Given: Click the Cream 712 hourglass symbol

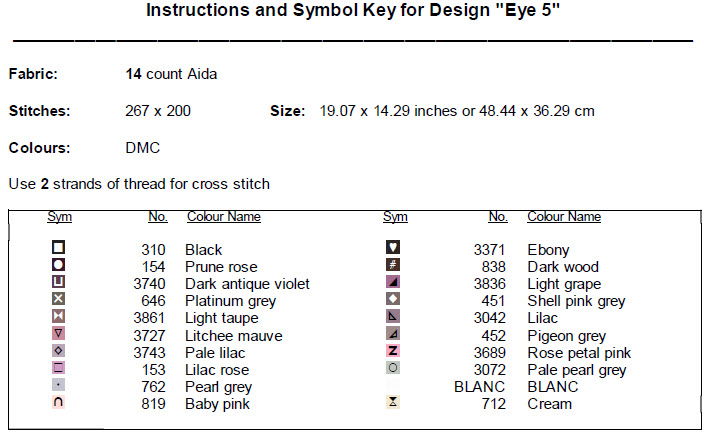Looking at the screenshot, I should tap(393, 402).
